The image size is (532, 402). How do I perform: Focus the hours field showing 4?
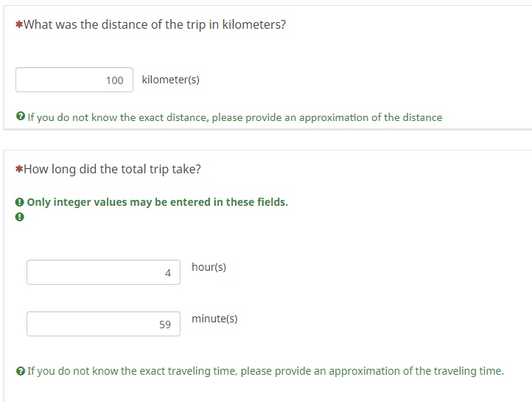pos(103,272)
